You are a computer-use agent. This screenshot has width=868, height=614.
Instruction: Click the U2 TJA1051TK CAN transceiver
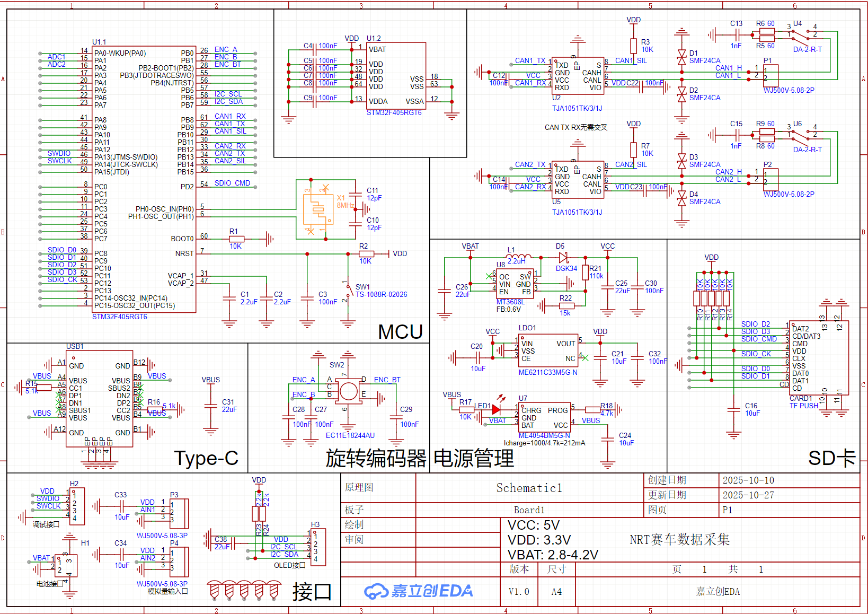click(577, 75)
